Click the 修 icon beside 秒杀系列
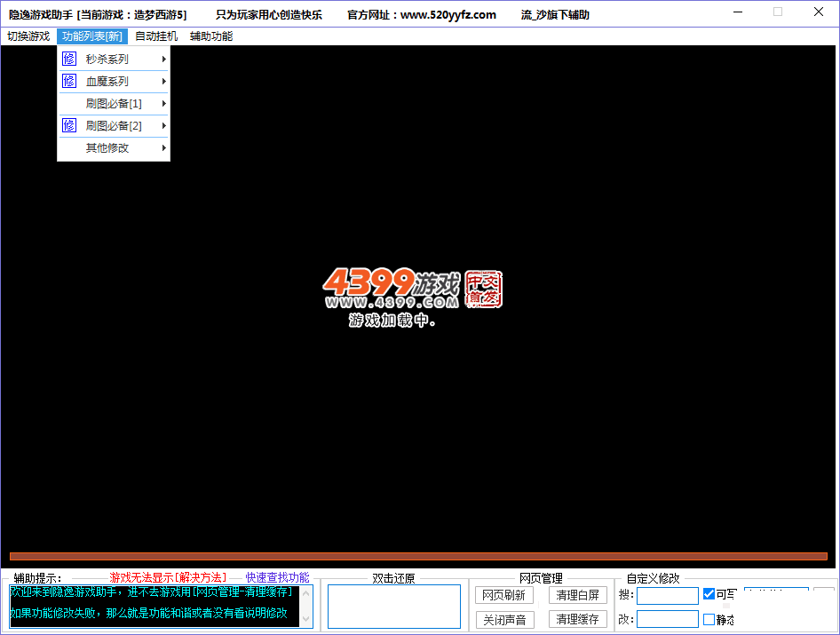The height and width of the screenshot is (635, 840). pyautogui.click(x=69, y=59)
